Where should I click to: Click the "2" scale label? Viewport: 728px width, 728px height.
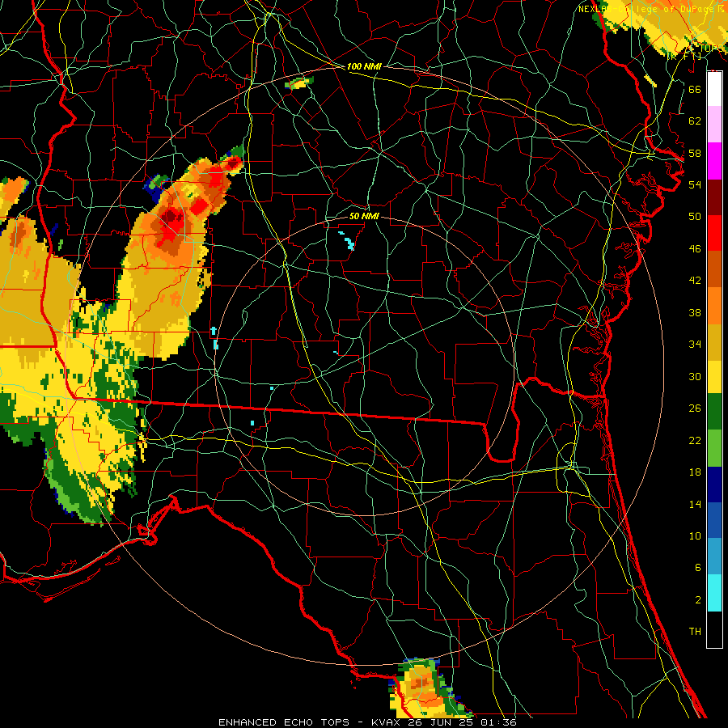coord(697,599)
